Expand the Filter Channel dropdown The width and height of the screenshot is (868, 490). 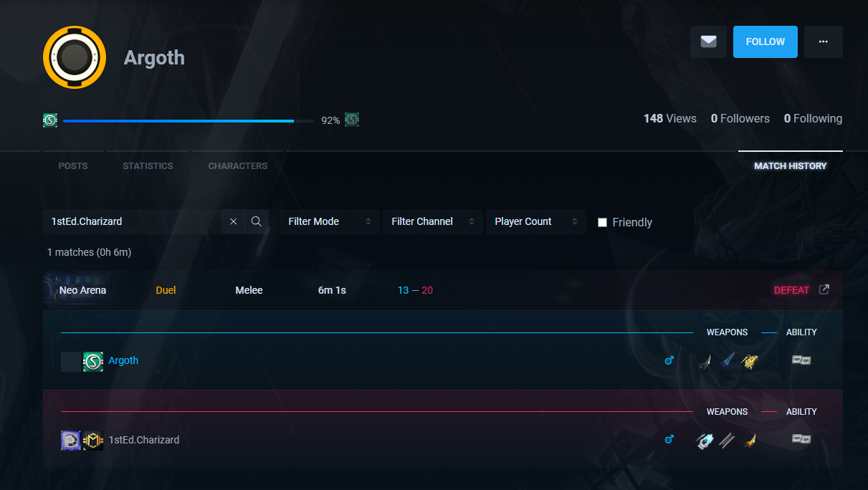pos(433,222)
